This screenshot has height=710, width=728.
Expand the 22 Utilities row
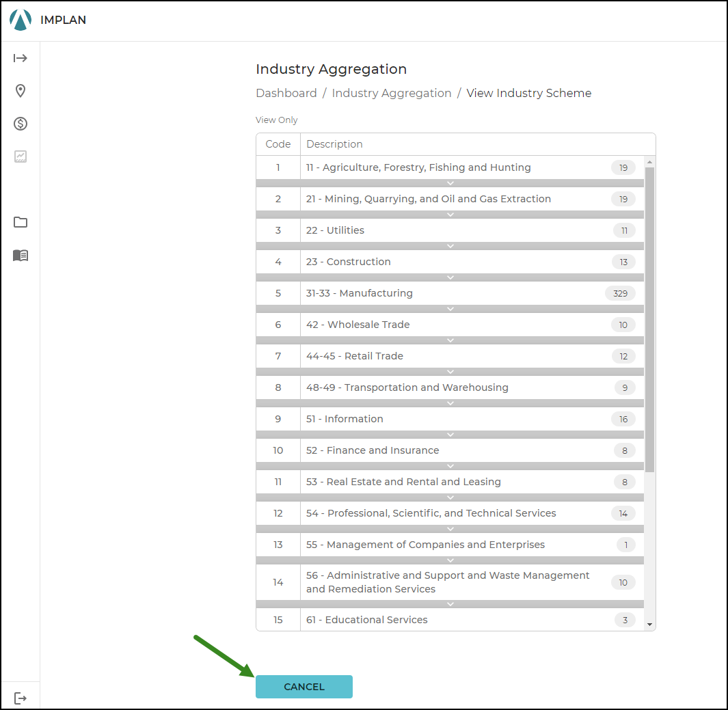click(450, 246)
